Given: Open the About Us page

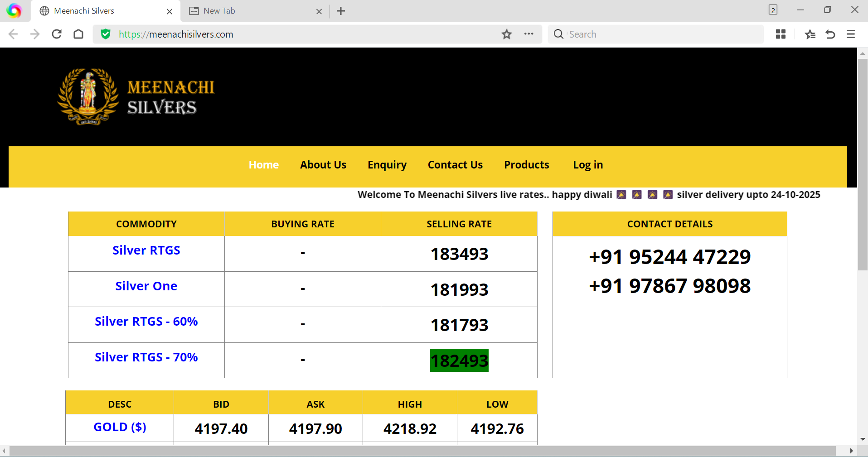Looking at the screenshot, I should [323, 165].
